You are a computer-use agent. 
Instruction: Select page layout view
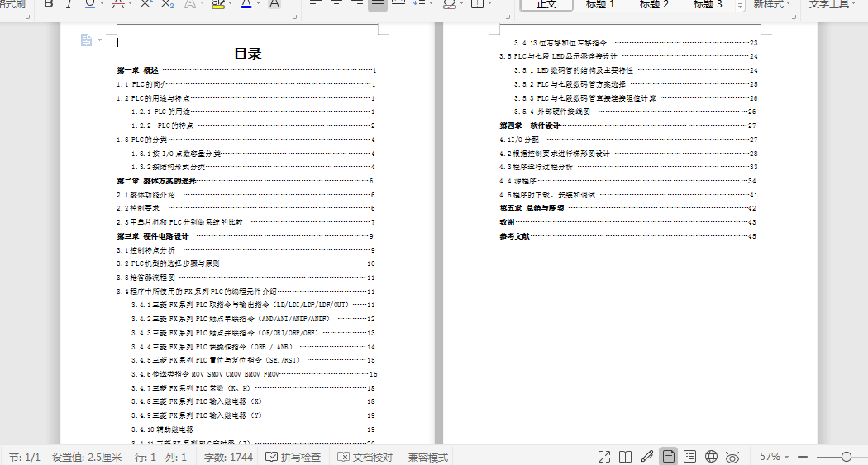point(668,456)
